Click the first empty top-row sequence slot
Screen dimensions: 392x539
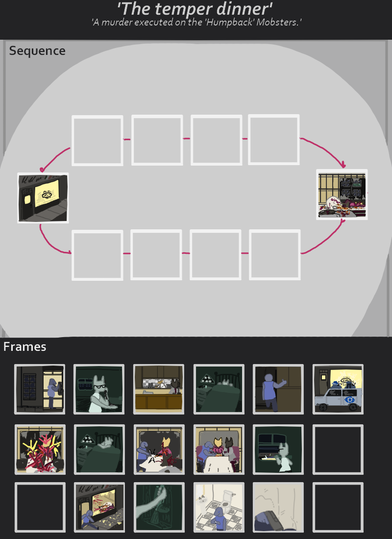[98, 141]
